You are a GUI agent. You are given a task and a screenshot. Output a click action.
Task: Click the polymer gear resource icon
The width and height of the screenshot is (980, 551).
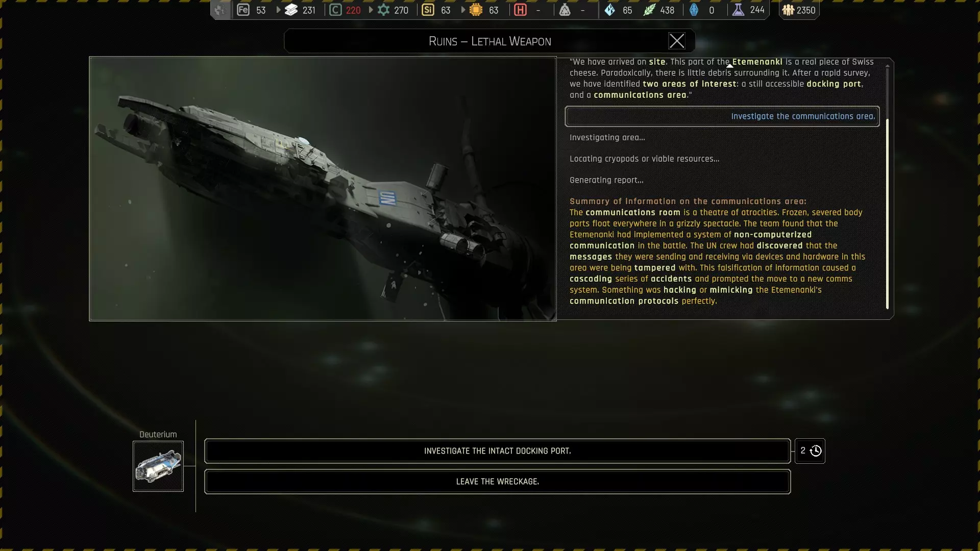383,10
